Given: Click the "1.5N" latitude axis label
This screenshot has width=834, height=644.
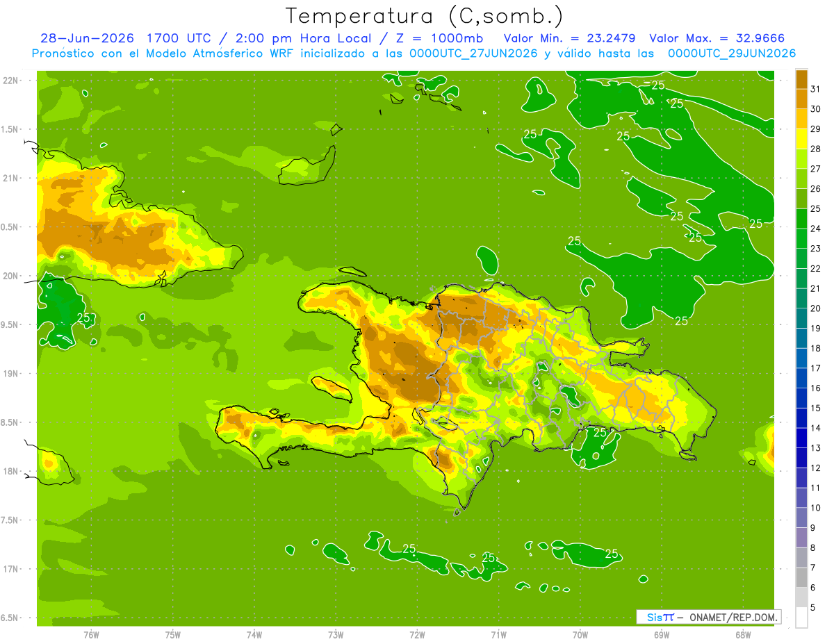Looking at the screenshot, I should click(11, 129).
